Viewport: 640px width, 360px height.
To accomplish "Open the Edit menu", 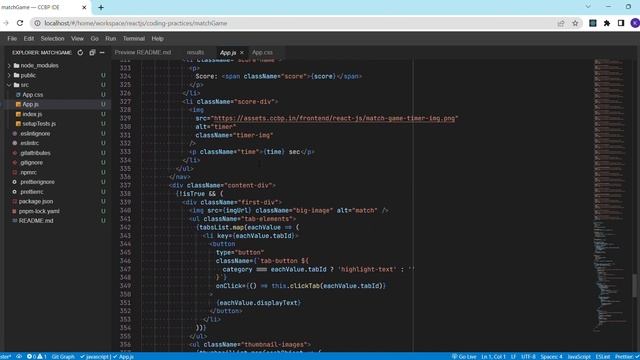I will (29, 38).
